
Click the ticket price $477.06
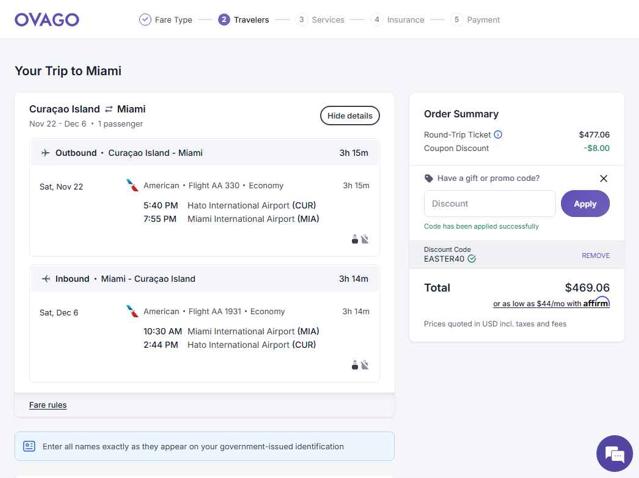pyautogui.click(x=594, y=134)
